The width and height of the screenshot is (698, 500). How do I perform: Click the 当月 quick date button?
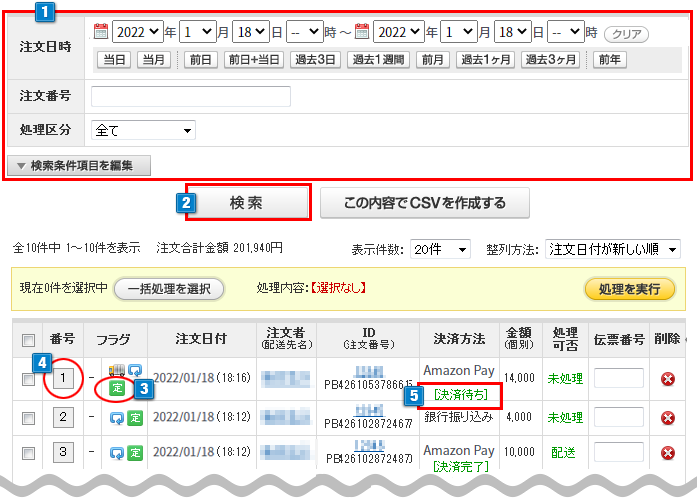(154, 60)
